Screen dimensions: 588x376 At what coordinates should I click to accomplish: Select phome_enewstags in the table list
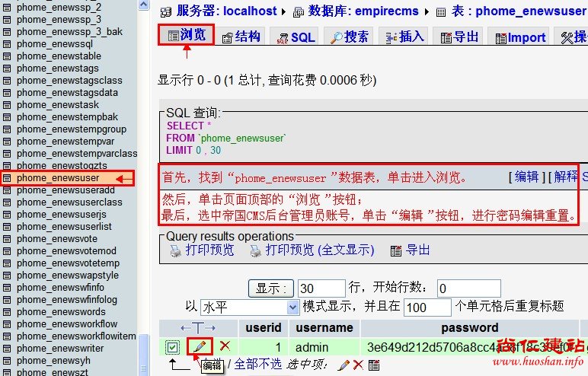pos(57,69)
